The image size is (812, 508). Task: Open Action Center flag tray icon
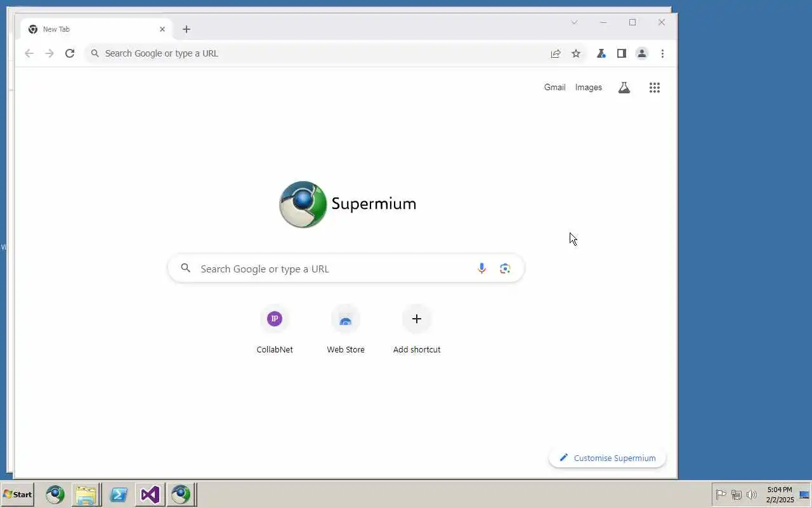[721, 495]
